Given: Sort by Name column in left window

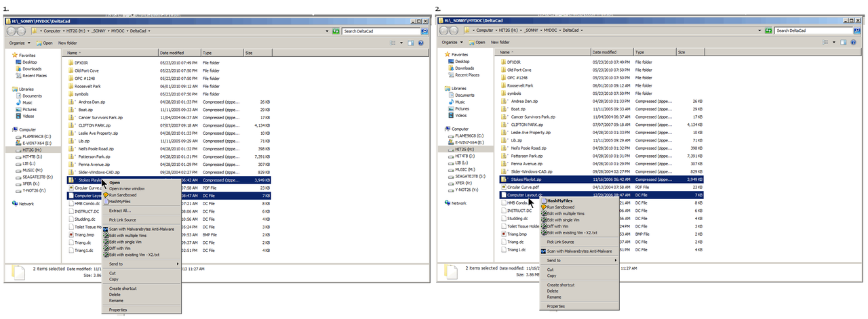Looking at the screenshot, I should point(109,52).
